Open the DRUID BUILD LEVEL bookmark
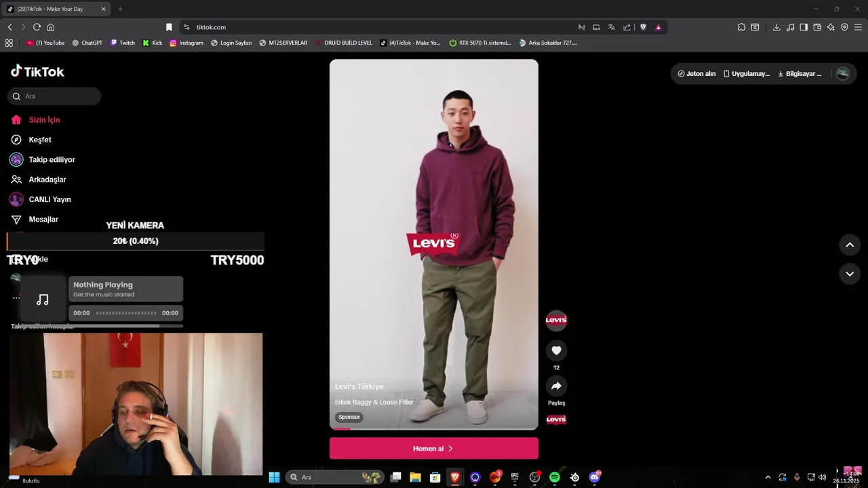Image resolution: width=868 pixels, height=488 pixels. 344,43
